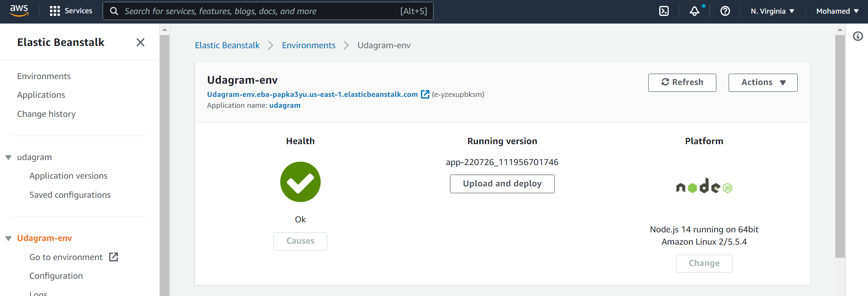Click the Udagram-env breadcrumb text
The width and height of the screenshot is (868, 296).
click(384, 45)
